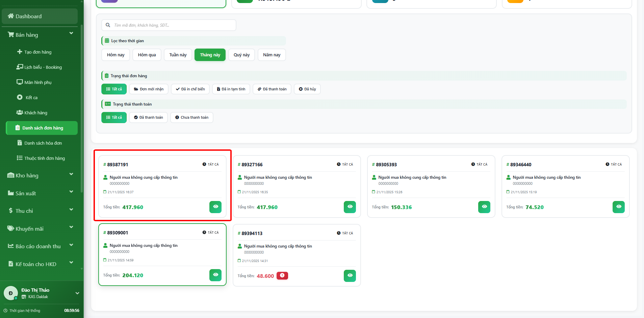Viewport: 644px width, 318px height.
Task: Click the search magnifier icon
Action: pyautogui.click(x=108, y=25)
